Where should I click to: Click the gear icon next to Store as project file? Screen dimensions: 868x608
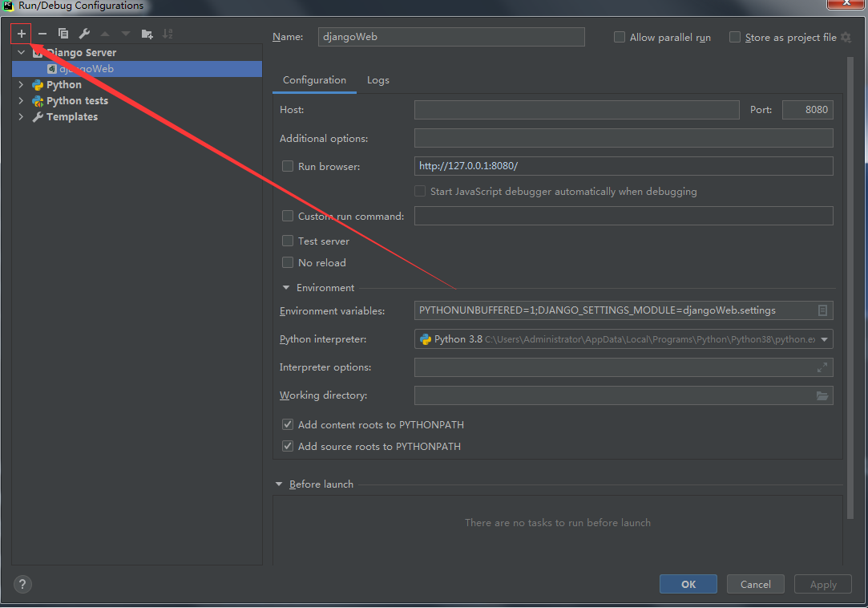point(846,37)
